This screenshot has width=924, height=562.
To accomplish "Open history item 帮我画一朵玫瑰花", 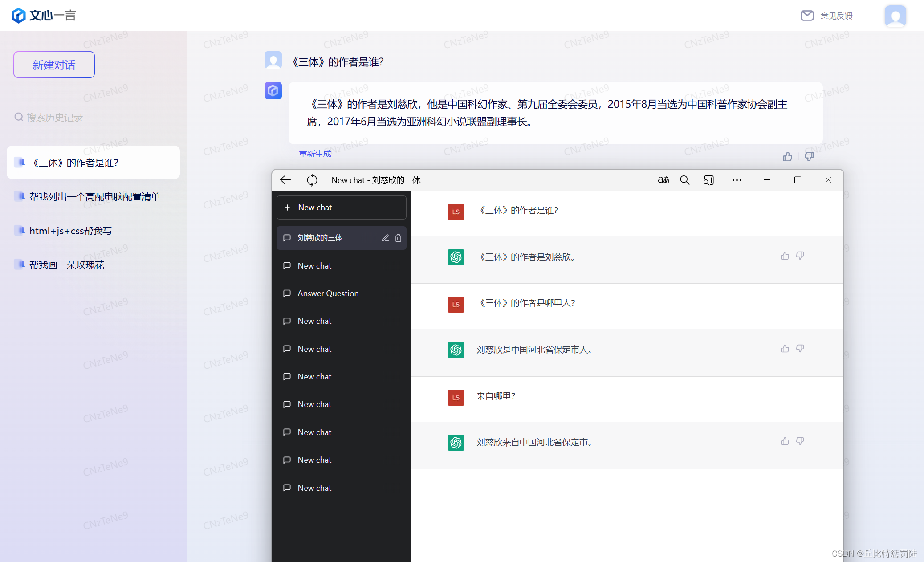I will [x=94, y=265].
